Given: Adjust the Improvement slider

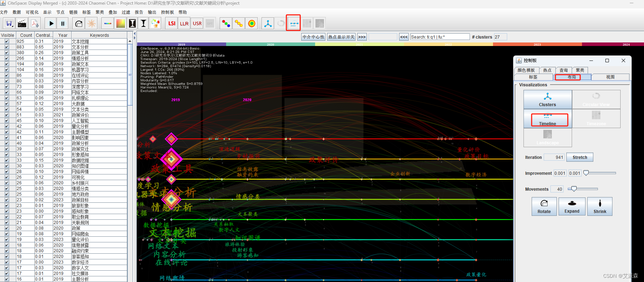Looking at the screenshot, I should click(586, 173).
